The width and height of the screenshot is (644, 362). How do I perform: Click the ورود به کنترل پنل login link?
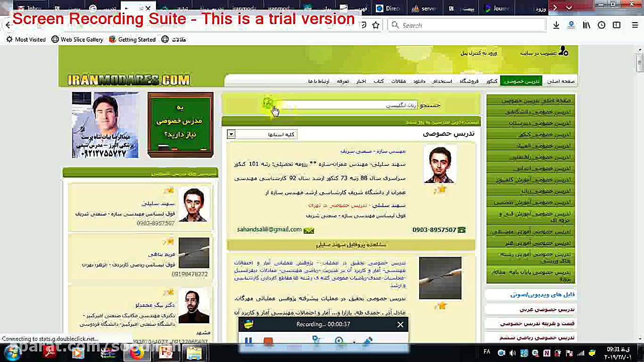(x=478, y=53)
